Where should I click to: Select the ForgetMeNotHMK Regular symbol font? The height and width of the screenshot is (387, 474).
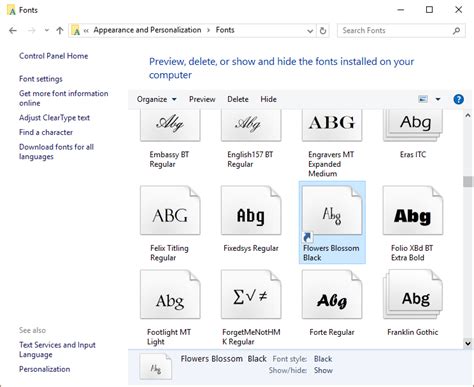251,294
